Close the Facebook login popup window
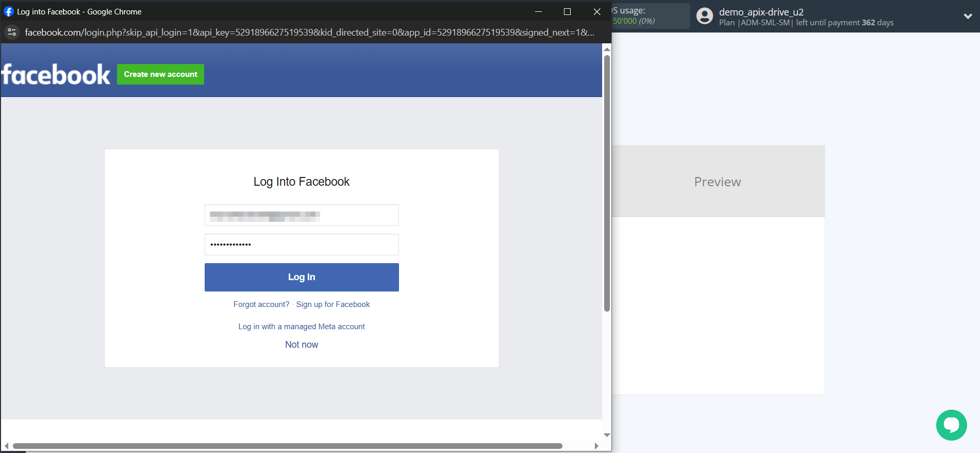Image resolution: width=980 pixels, height=453 pixels. 597,11
